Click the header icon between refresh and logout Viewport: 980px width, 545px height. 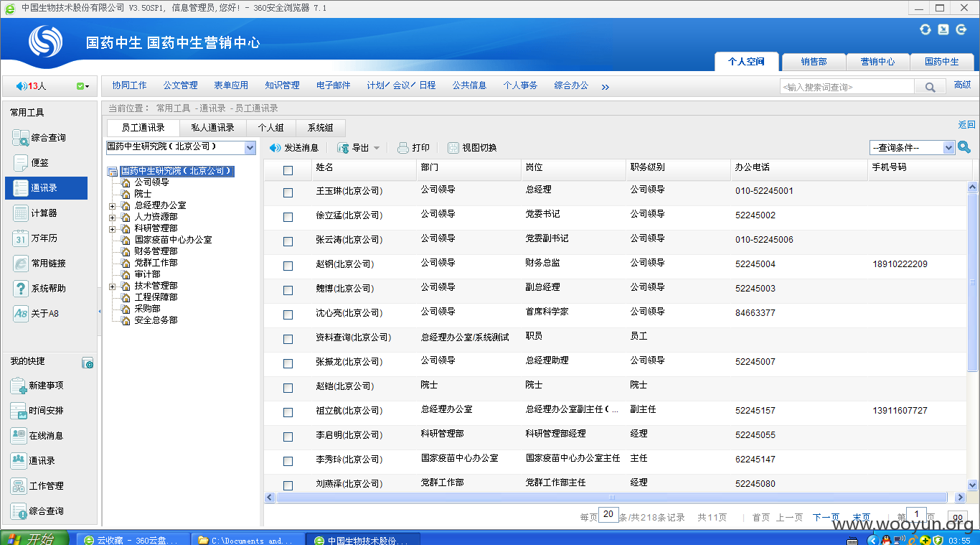(x=943, y=29)
